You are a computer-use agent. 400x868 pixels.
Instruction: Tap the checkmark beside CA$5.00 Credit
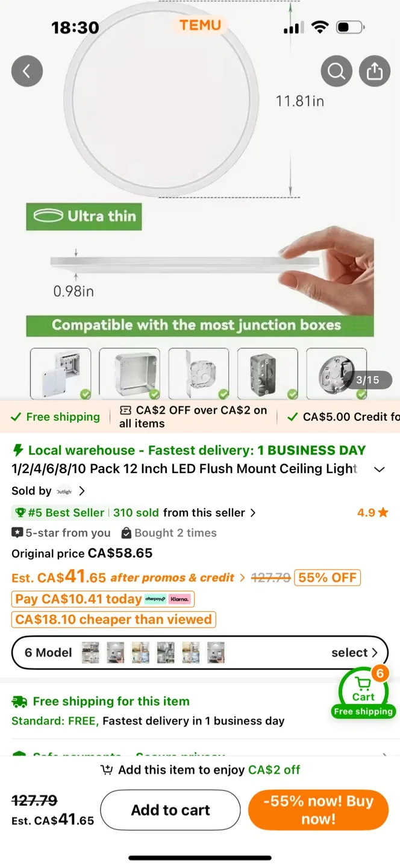click(x=293, y=417)
